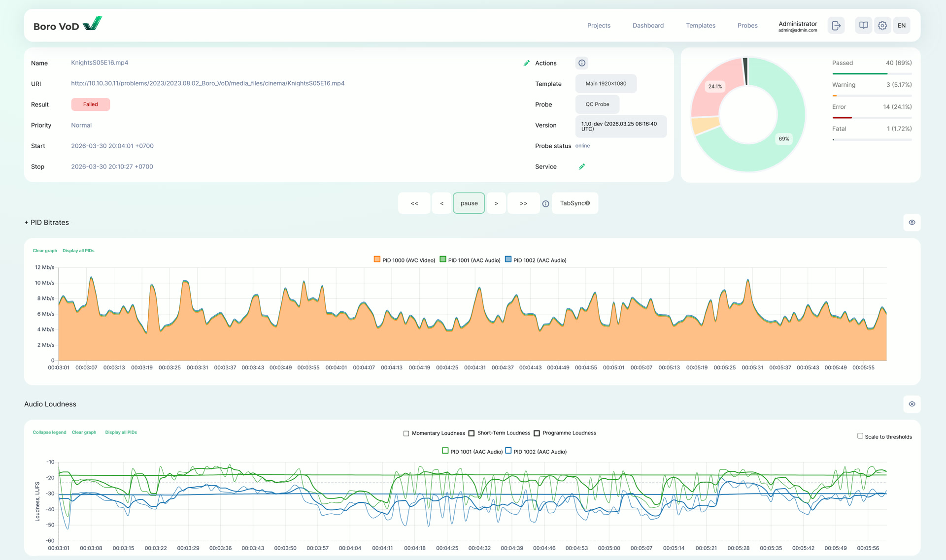Click the TabSync button

[x=574, y=203]
